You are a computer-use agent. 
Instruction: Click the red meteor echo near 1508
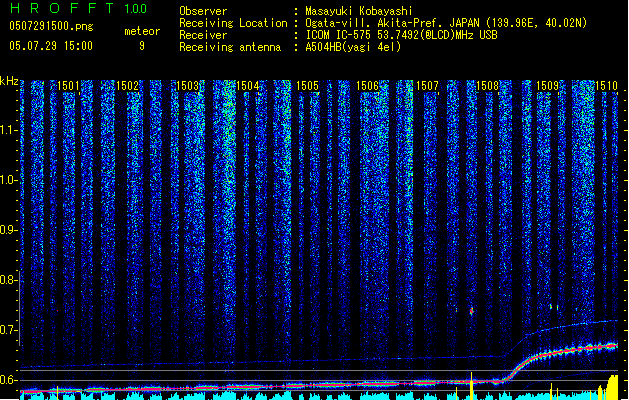[x=472, y=311]
